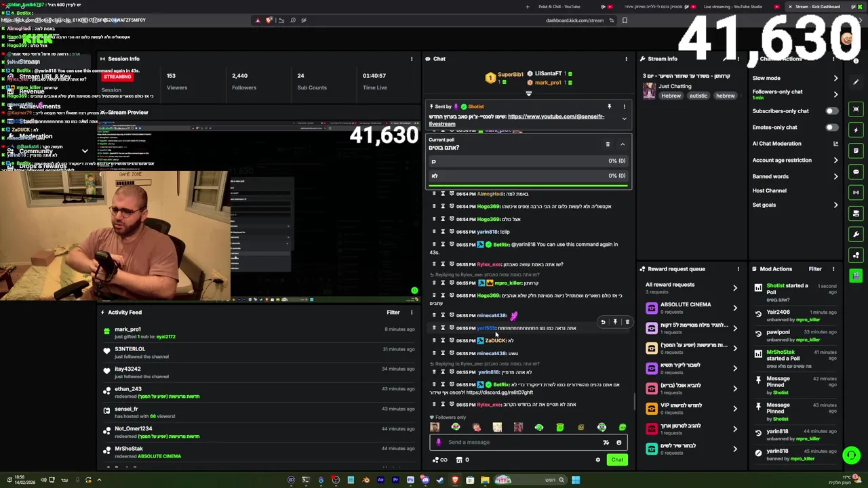868x488 pixels.
Task: Open the Reward request queue options menu
Action: pyautogui.click(x=738, y=269)
